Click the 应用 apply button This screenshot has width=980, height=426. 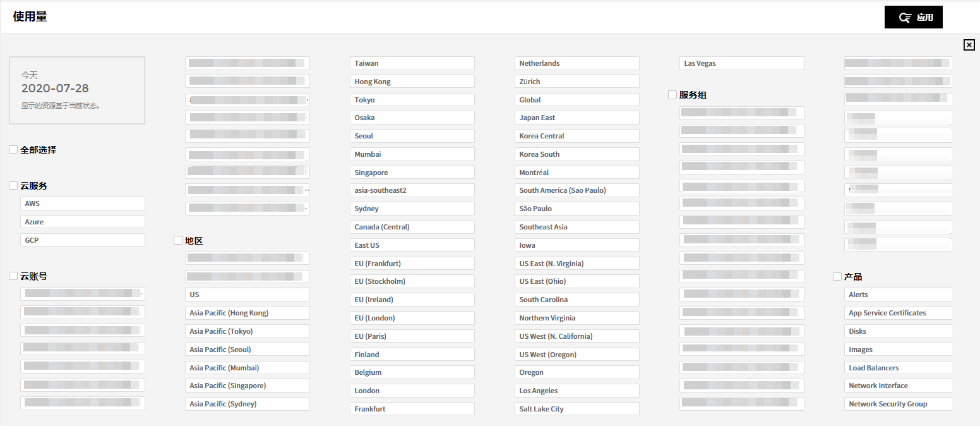pyautogui.click(x=913, y=18)
